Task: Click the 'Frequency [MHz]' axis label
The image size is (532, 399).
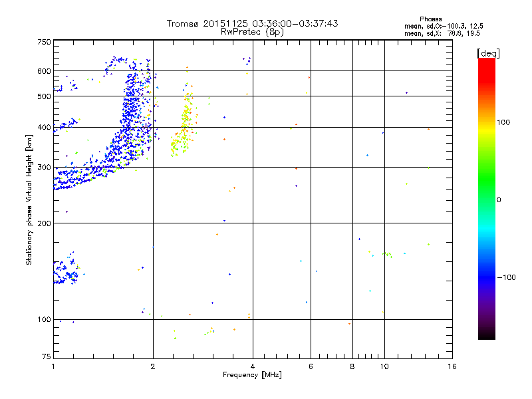Action: (252, 375)
